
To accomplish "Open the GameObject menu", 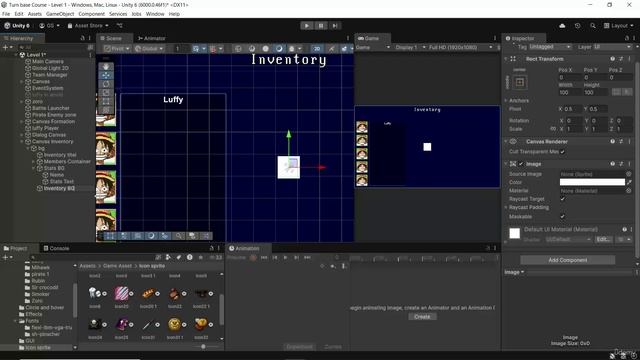I will coord(60,14).
